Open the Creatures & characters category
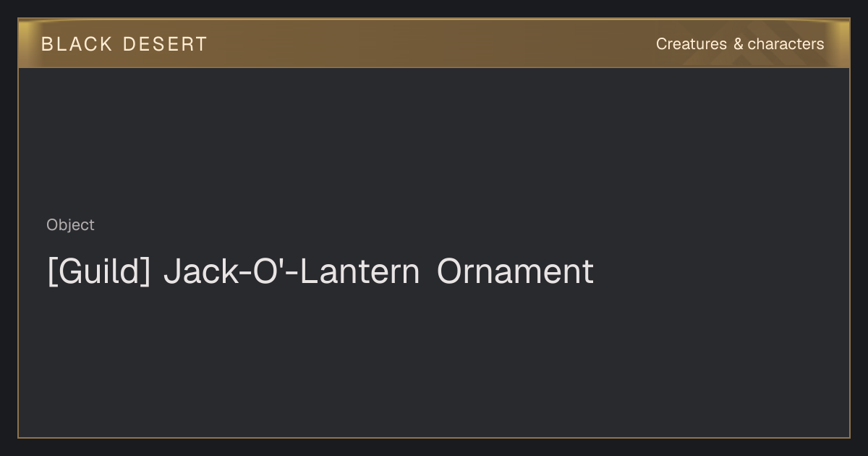This screenshot has width=868, height=456. 740,44
